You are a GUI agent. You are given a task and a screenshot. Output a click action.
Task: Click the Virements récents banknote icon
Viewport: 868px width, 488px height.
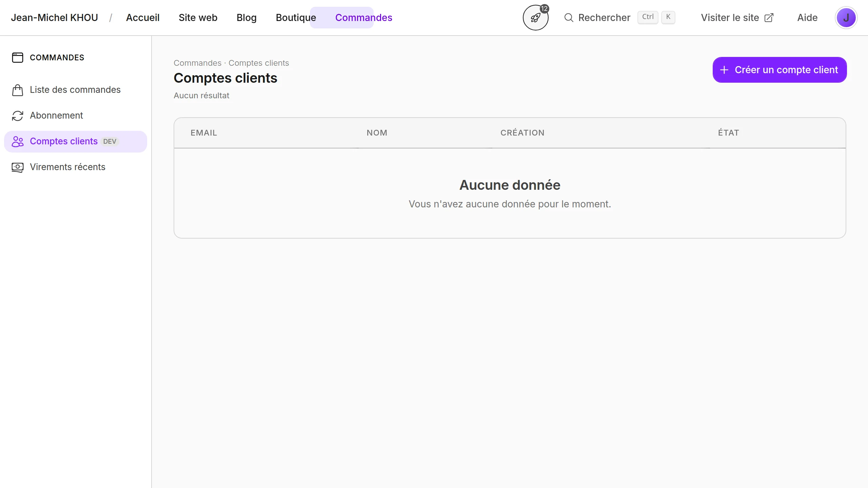(18, 167)
